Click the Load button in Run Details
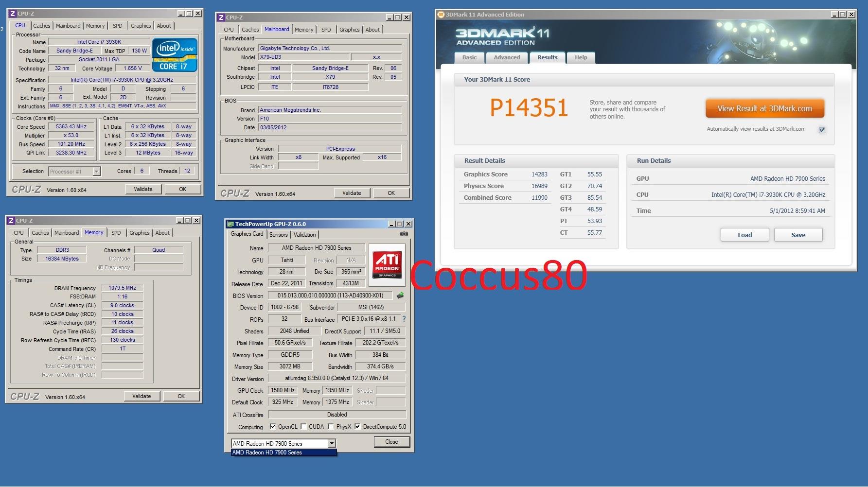The height and width of the screenshot is (487, 868). [745, 235]
